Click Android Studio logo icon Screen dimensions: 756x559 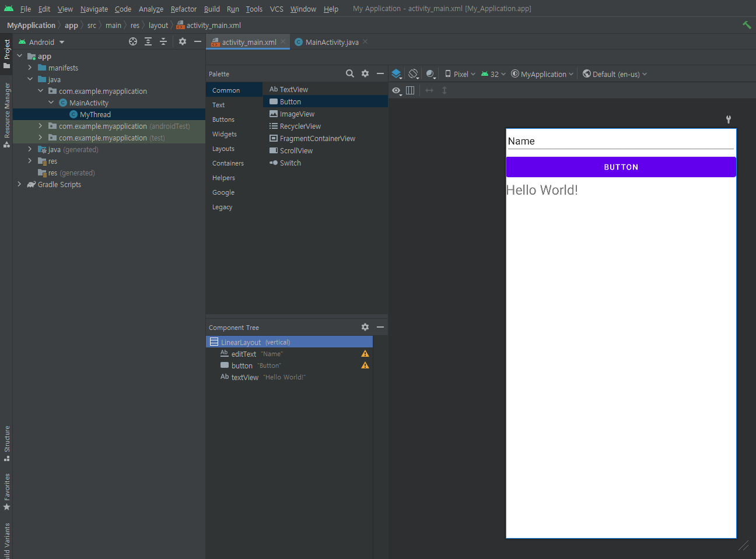pyautogui.click(x=8, y=9)
